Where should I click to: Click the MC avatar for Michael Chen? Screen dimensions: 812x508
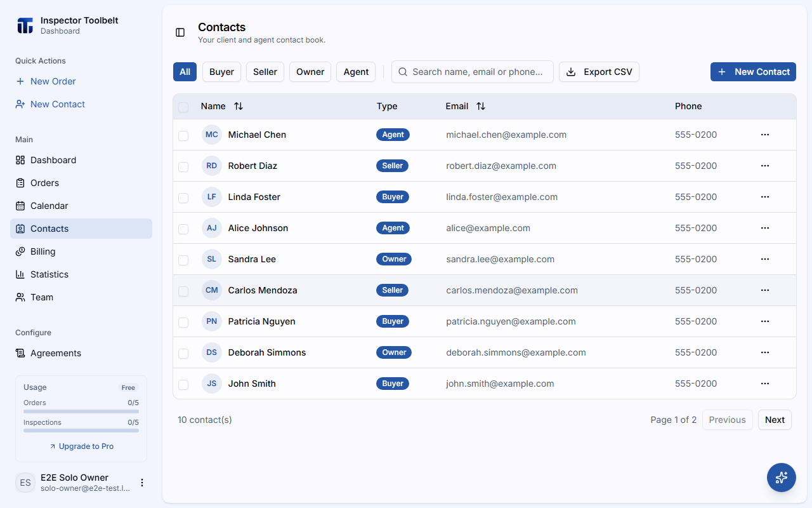tap(212, 135)
